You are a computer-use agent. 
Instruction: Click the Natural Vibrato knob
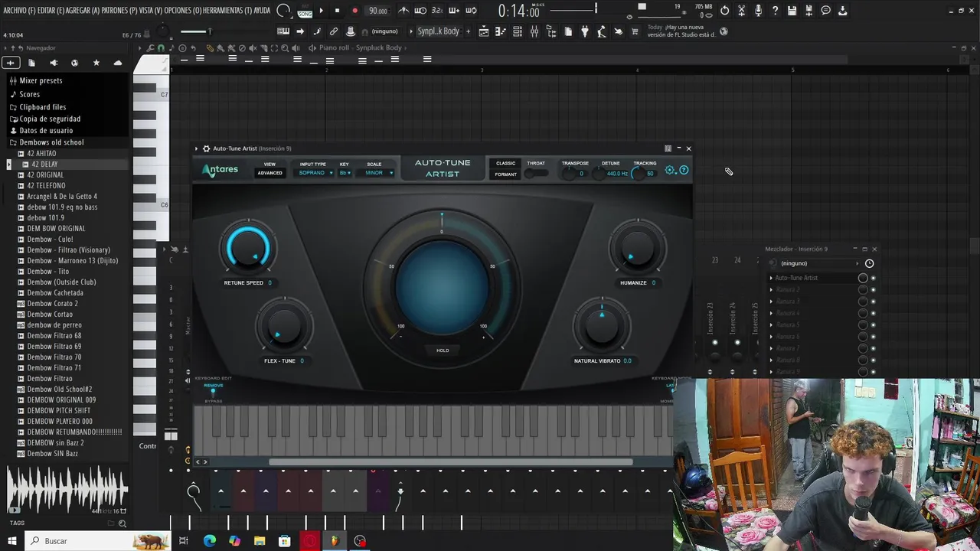[x=601, y=326]
